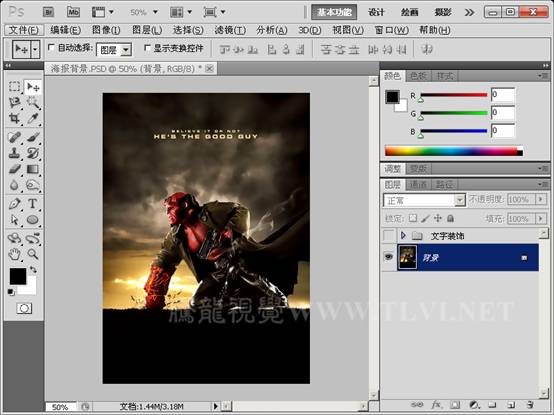
Task: Launch Adobe Bridge from top bar
Action: (x=48, y=12)
